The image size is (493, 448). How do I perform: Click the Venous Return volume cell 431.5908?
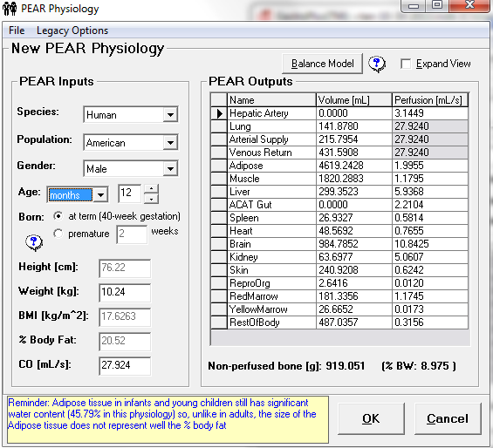click(x=354, y=153)
